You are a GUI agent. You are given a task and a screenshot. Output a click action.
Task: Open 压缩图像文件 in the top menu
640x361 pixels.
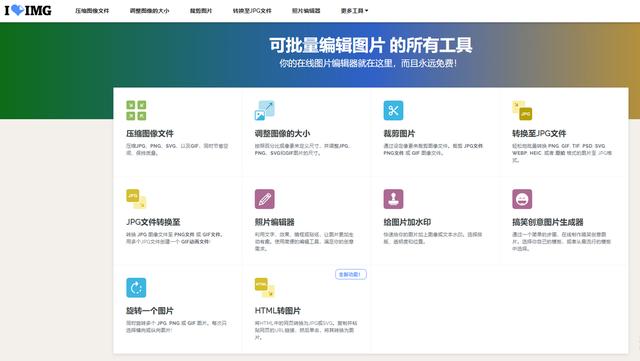[x=92, y=11]
